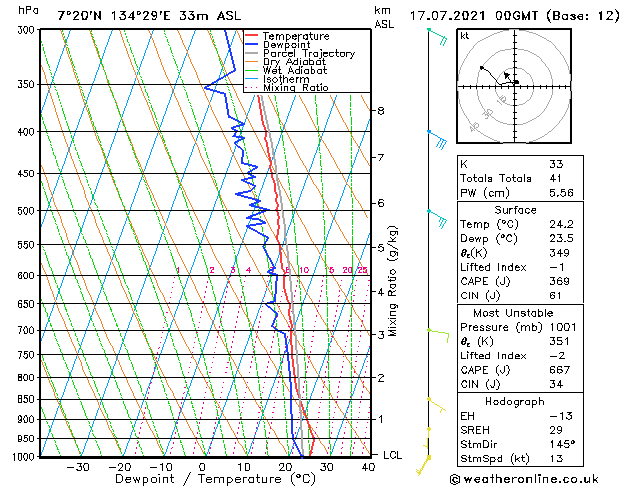Click the Most Unstable section heading
Screen dimensions: 629x486
point(513,313)
